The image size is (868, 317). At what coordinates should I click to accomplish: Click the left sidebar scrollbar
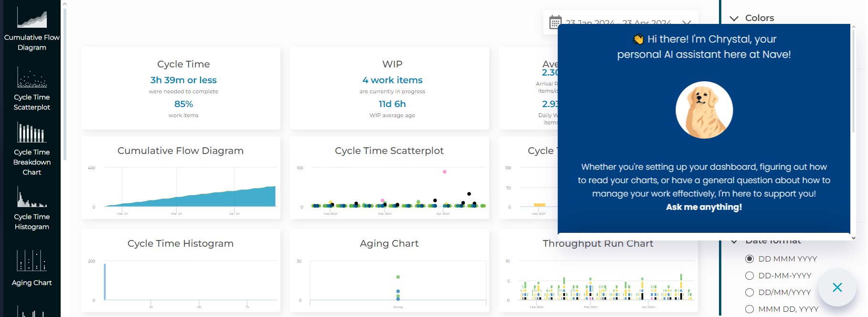point(64,81)
